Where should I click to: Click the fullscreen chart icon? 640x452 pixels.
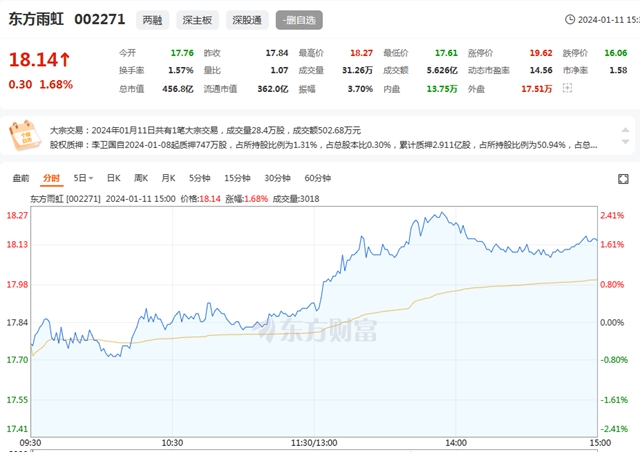623,179
